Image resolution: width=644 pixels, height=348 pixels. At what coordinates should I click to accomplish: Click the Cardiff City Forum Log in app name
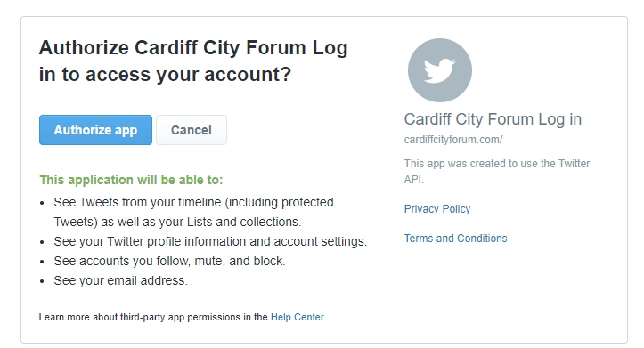pyautogui.click(x=493, y=119)
